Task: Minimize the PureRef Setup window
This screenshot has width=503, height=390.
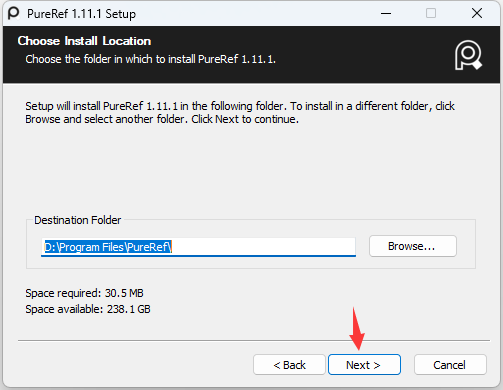Action: pyautogui.click(x=386, y=14)
